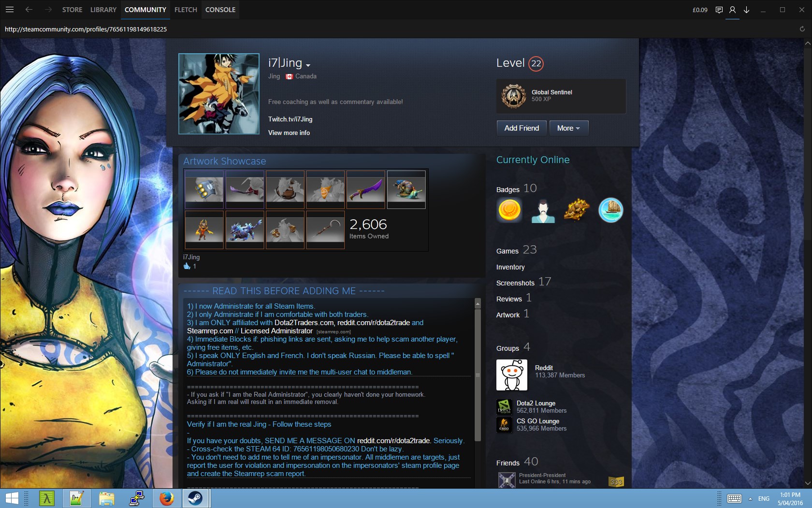Screen dimensions: 812x508
Task: Reload page with the refresh icon
Action: click(x=802, y=29)
